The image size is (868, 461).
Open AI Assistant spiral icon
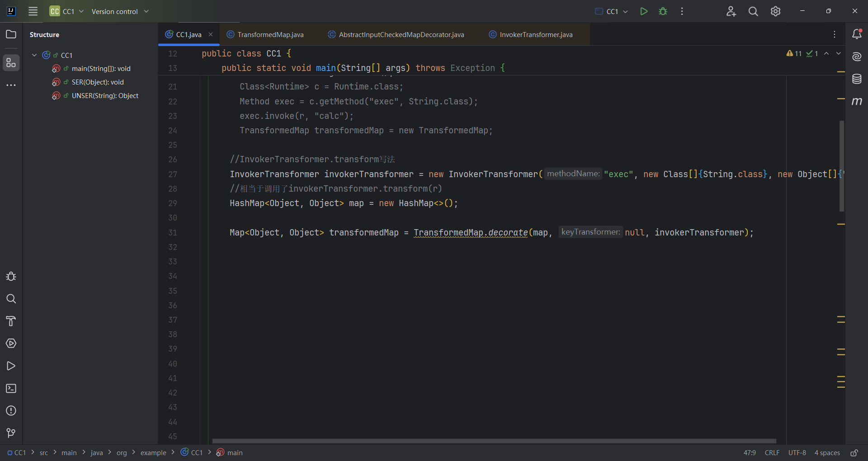tap(857, 56)
